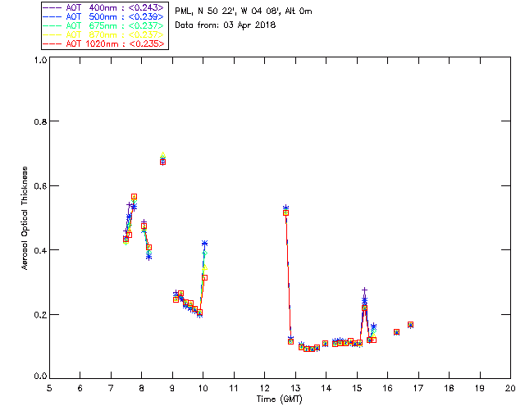Click the red square at 0.57 near 7.75 hours
This screenshot has width=525, height=420.
tap(134, 197)
